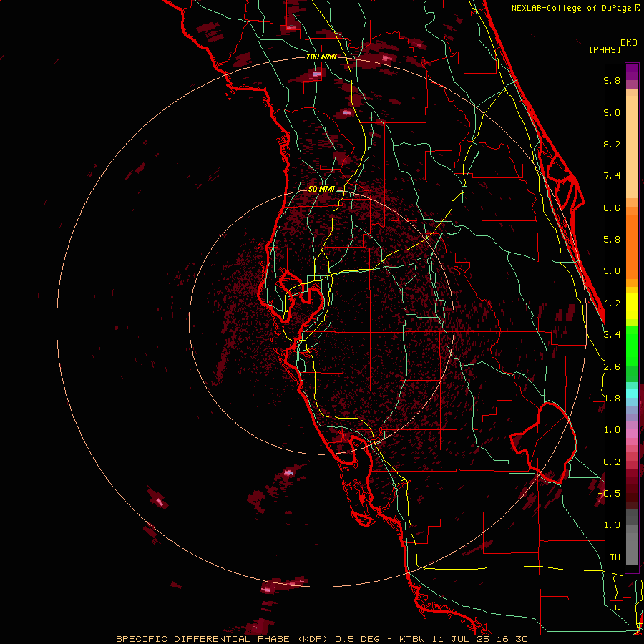
Task: Click the 50 NMI range ring label
Action: tap(321, 189)
